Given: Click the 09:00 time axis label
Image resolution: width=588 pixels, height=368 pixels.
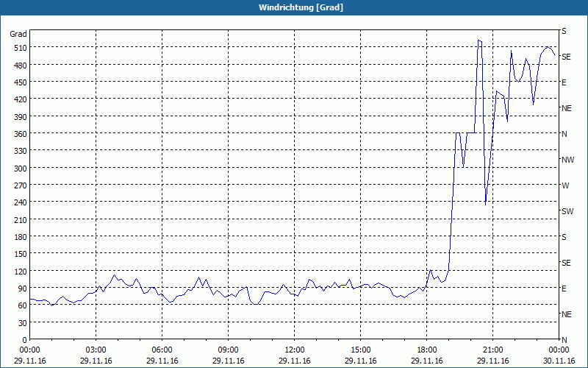Looking at the screenshot, I should pyautogui.click(x=229, y=350).
